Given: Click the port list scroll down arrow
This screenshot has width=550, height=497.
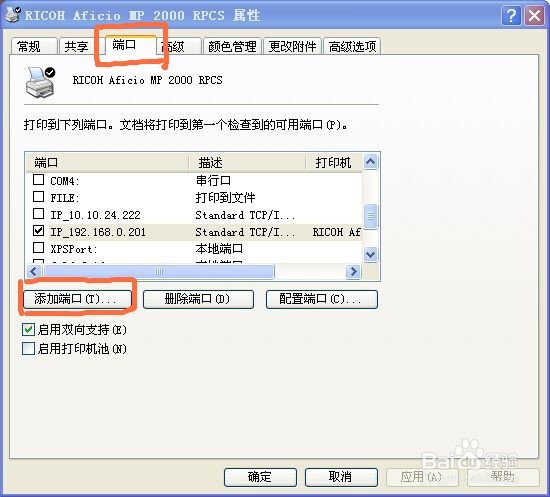Looking at the screenshot, I should [371, 254].
